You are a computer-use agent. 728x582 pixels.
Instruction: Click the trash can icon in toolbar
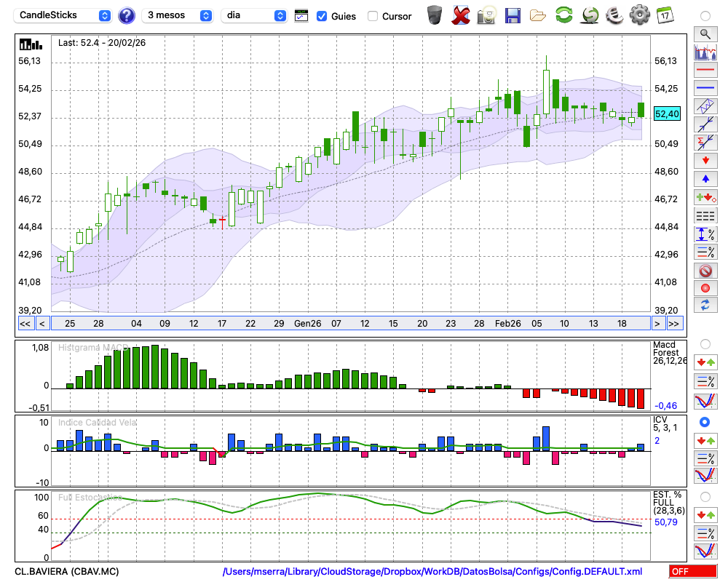(x=435, y=15)
